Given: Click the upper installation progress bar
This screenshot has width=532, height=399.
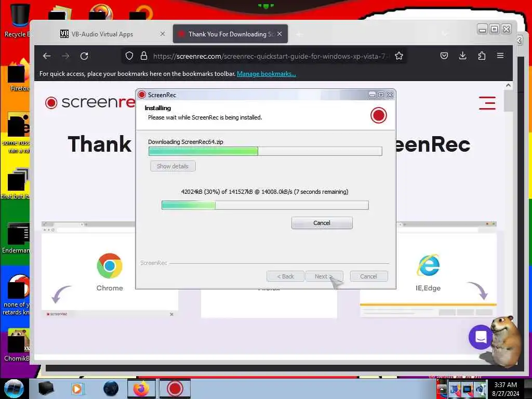Looking at the screenshot, I should tap(265, 151).
